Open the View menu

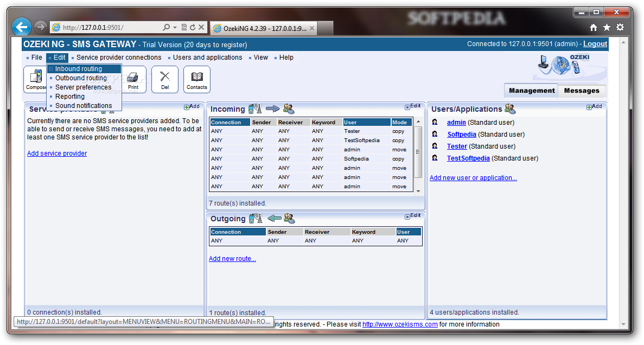pyautogui.click(x=261, y=58)
